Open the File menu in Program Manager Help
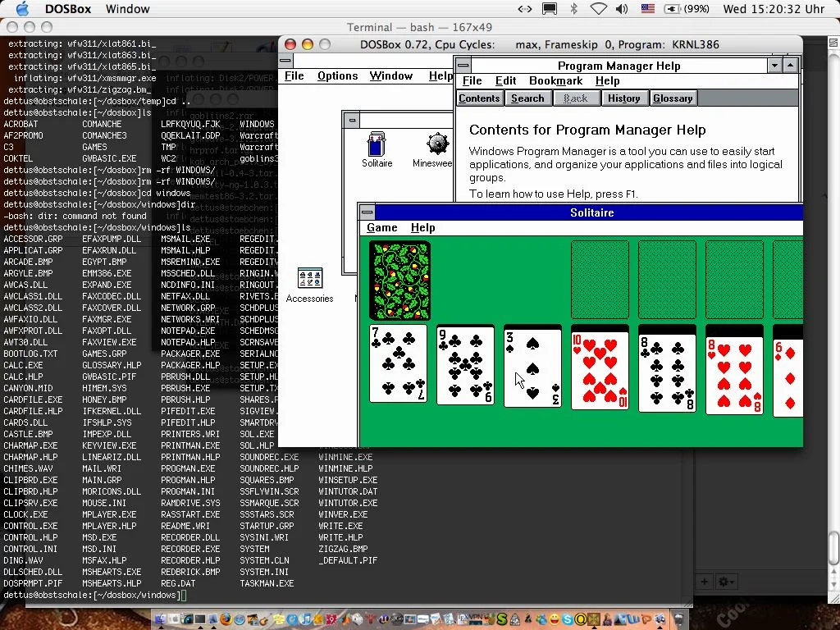Image resolution: width=840 pixels, height=630 pixels. tap(472, 81)
